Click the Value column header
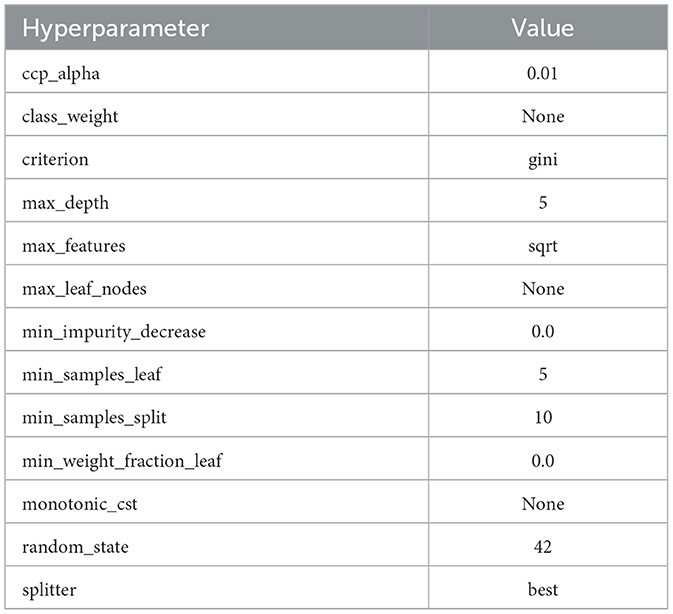 click(x=542, y=28)
